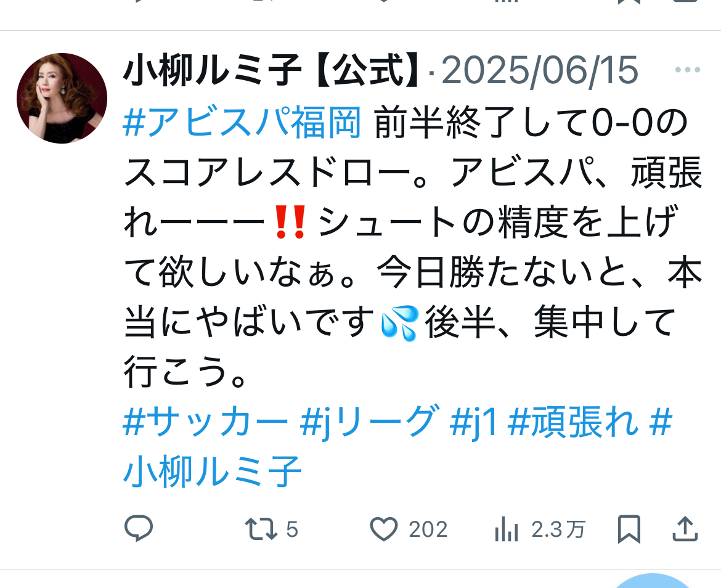Follow the #サッカー hashtag link

click(x=205, y=422)
